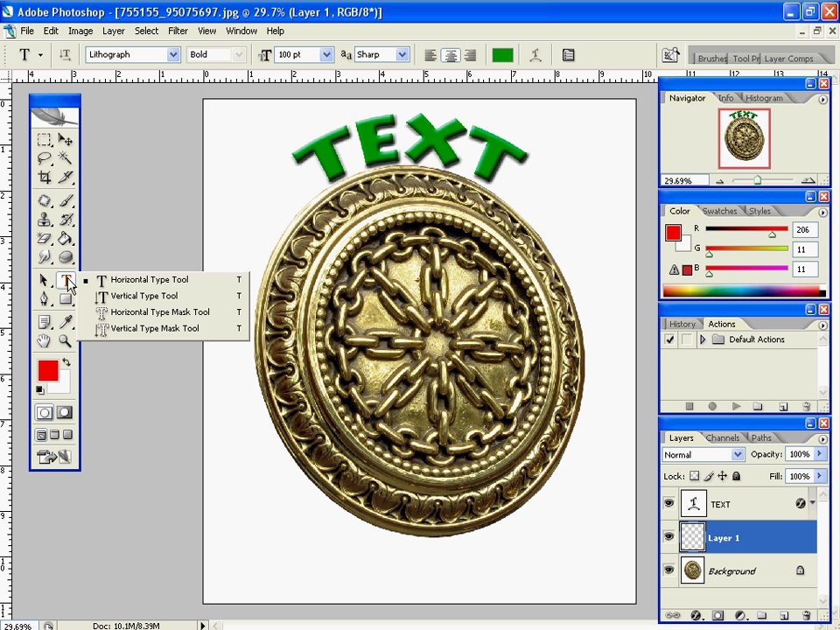
Task: Expand the Default Actions set triangle
Action: point(703,339)
